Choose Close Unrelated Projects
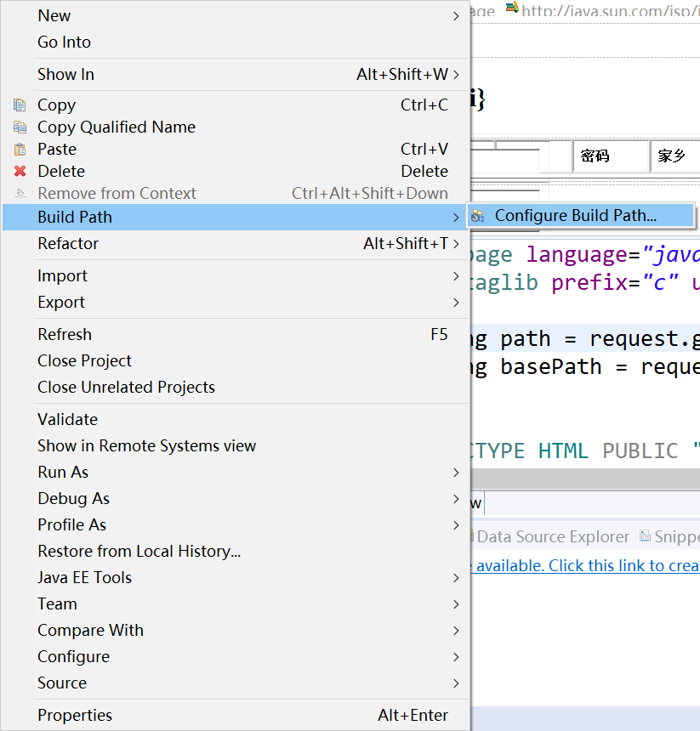 click(x=236, y=388)
